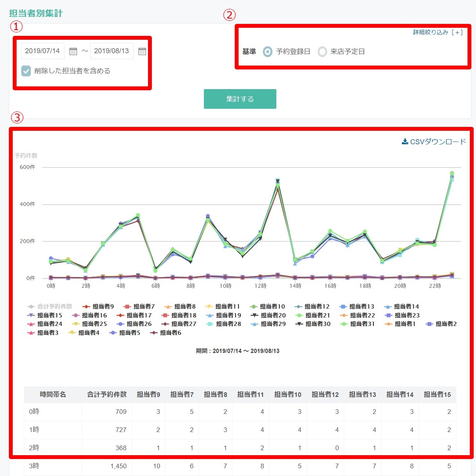Toggle 担当者28 legend entry

point(224,324)
